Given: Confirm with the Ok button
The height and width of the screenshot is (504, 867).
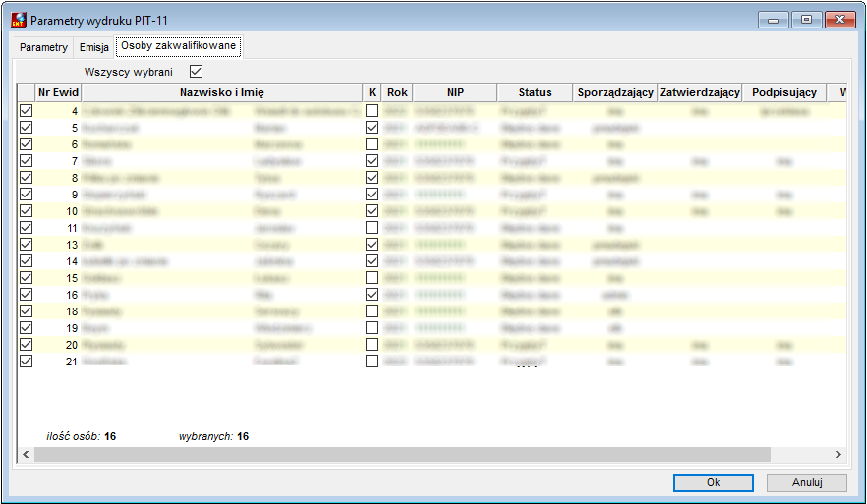Looking at the screenshot, I should coord(714,482).
